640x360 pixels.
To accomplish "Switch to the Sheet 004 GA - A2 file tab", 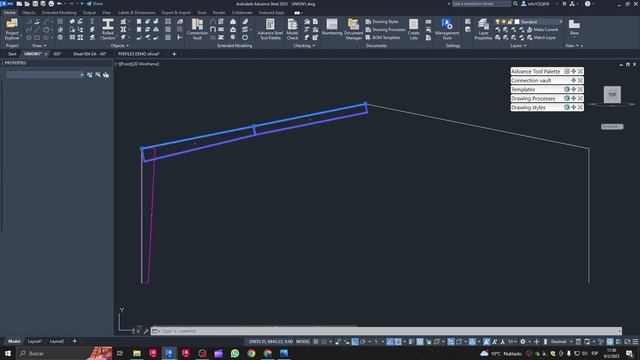I will (89, 54).
